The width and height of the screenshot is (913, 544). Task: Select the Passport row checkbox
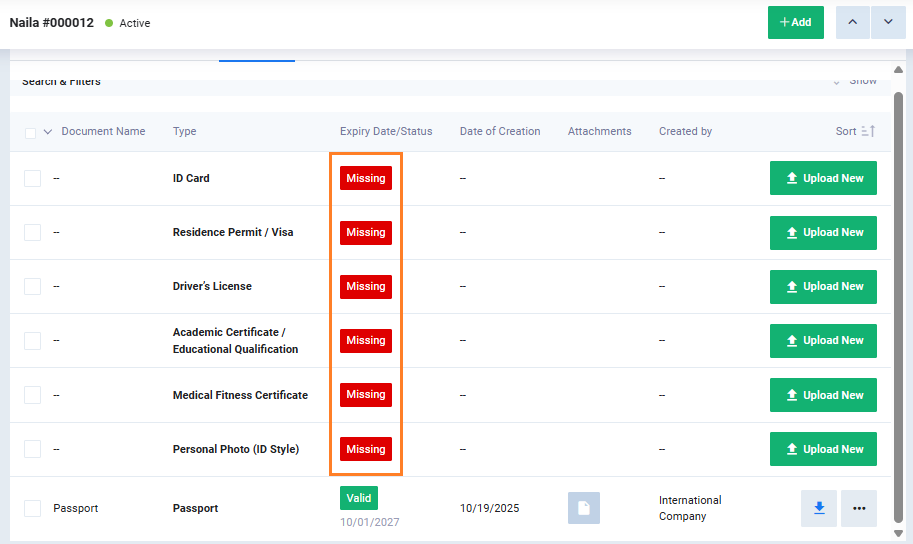click(32, 508)
